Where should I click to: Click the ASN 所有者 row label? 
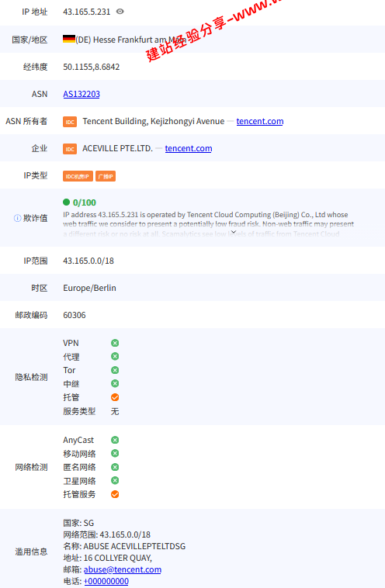26,121
